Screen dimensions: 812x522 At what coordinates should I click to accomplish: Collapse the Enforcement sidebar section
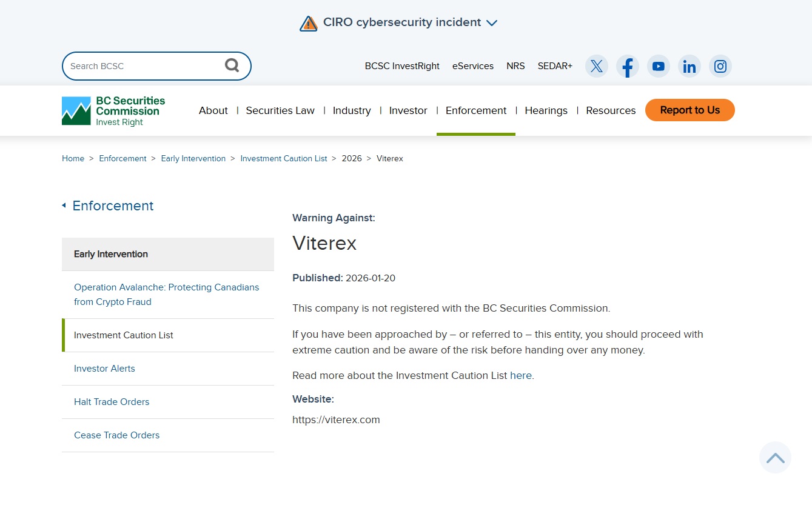tap(64, 206)
